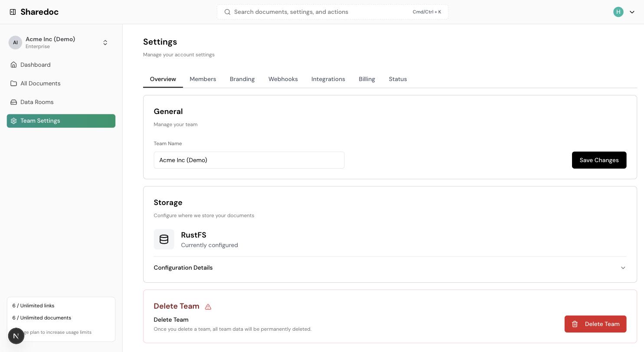Screen dimensions: 644x352
Task: Click the All Documents folder icon
Action: pyautogui.click(x=14, y=84)
